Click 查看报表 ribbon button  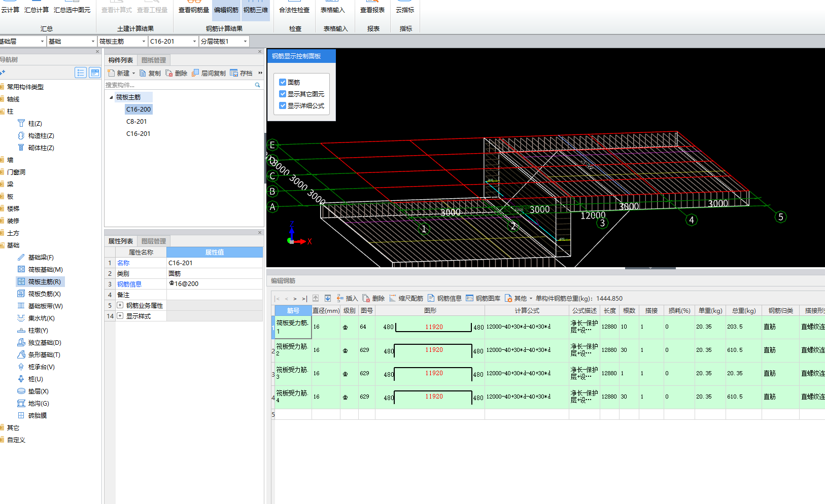(x=372, y=10)
